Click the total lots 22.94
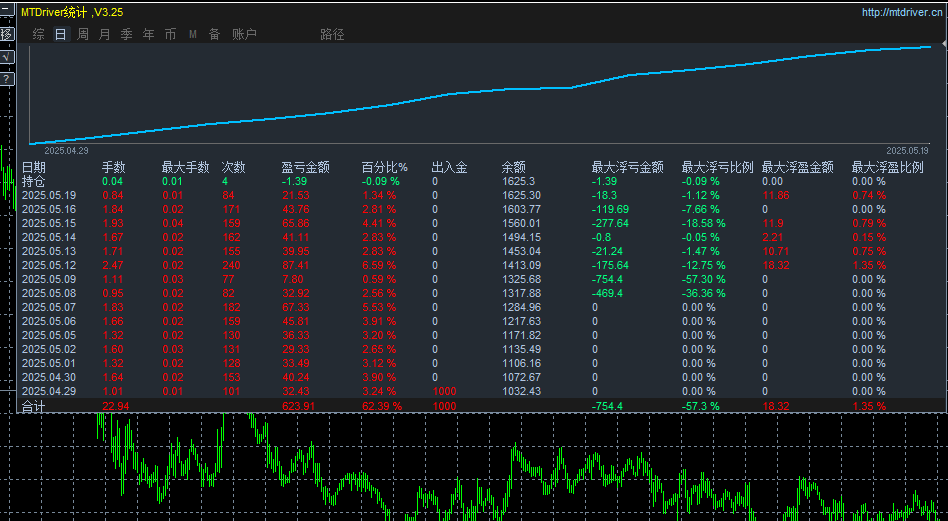 click(x=115, y=406)
